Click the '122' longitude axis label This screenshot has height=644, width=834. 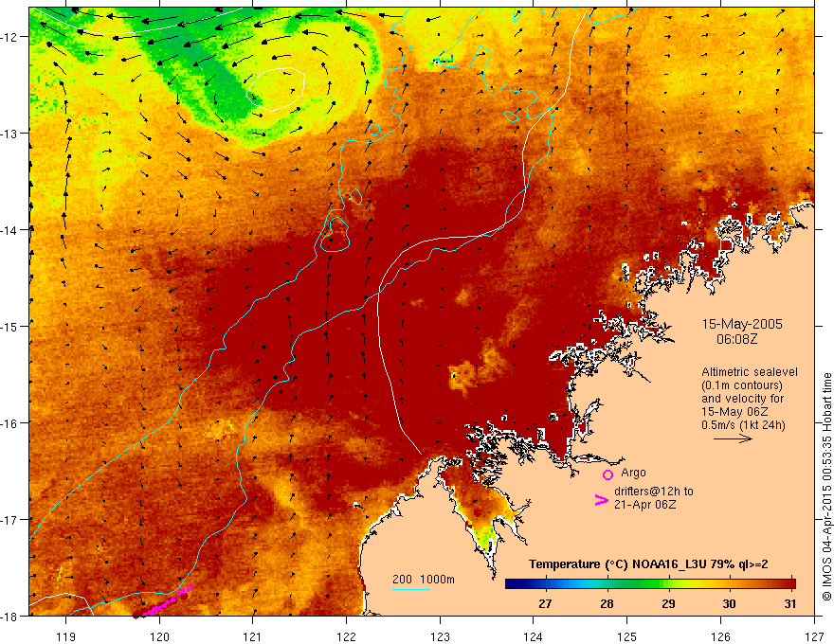point(346,636)
